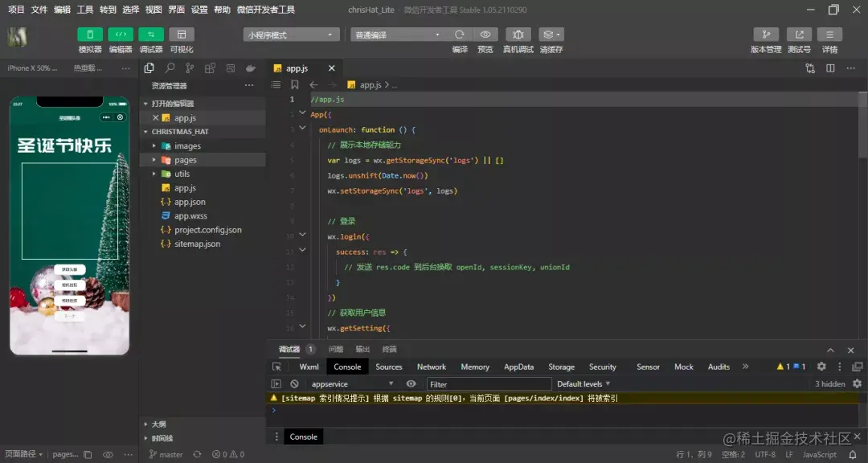
Task: Fold the wx.login block at line 10
Action: pos(302,235)
